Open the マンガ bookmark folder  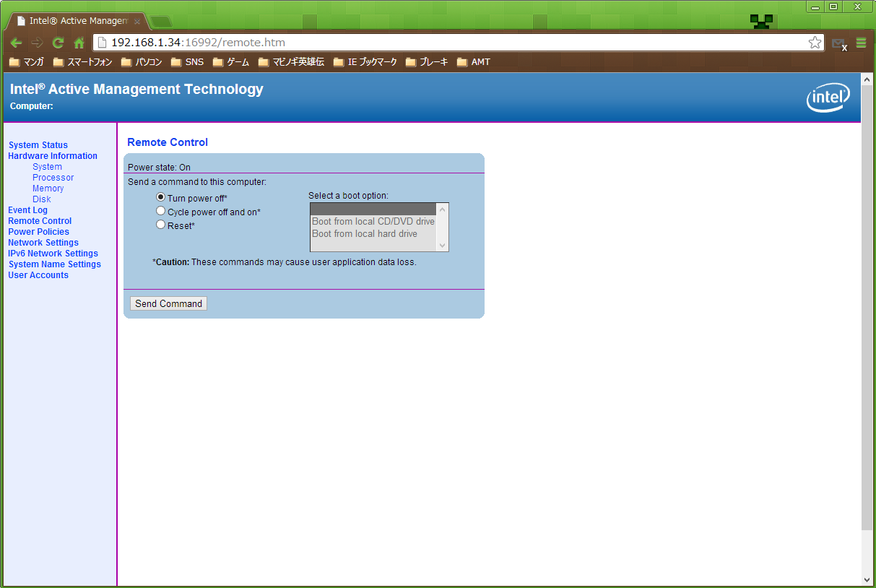[x=26, y=62]
